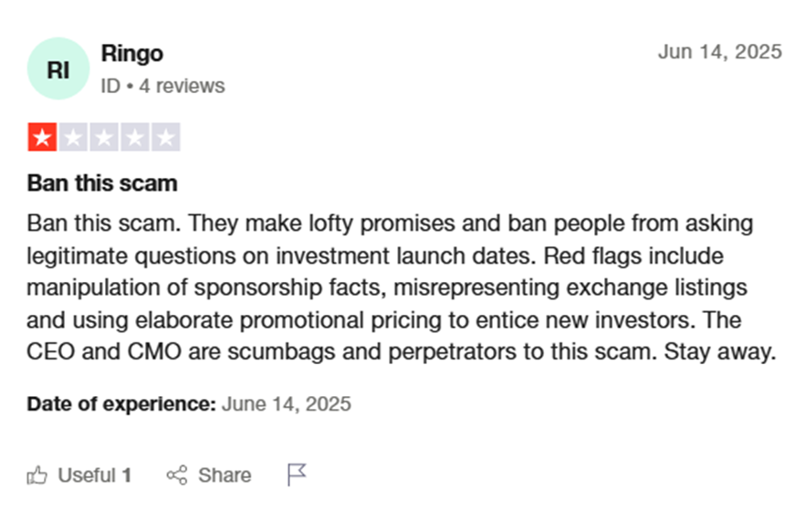Click the '4 reviews' count text
806x532 pixels.
[182, 86]
